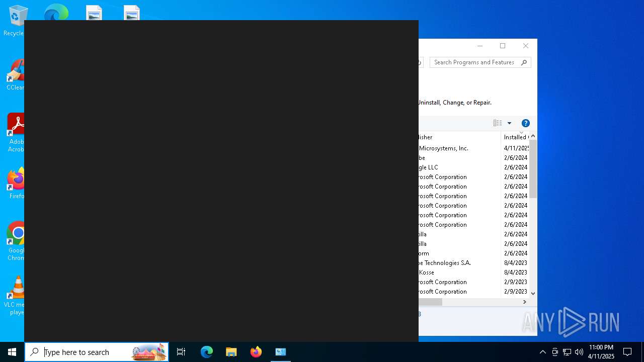Open the CCleaner desktop shortcut
Viewport: 644px width, 362px height.
click(x=15, y=74)
